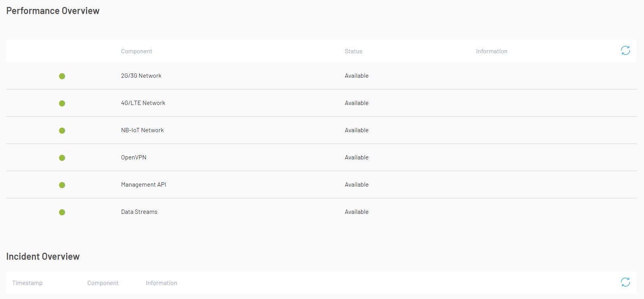Click the refresh icon in Performance Overview table
This screenshot has width=644, height=299.
pyautogui.click(x=625, y=50)
